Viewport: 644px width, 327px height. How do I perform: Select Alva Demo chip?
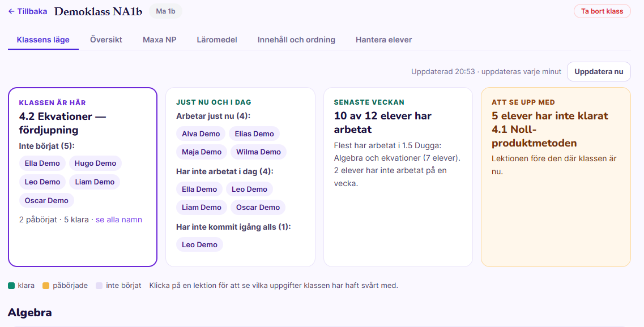tap(201, 134)
